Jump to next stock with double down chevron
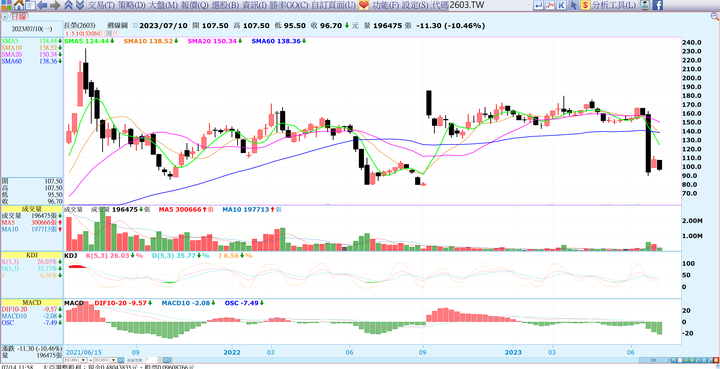The height and width of the screenshot is (369, 720). pos(80,5)
